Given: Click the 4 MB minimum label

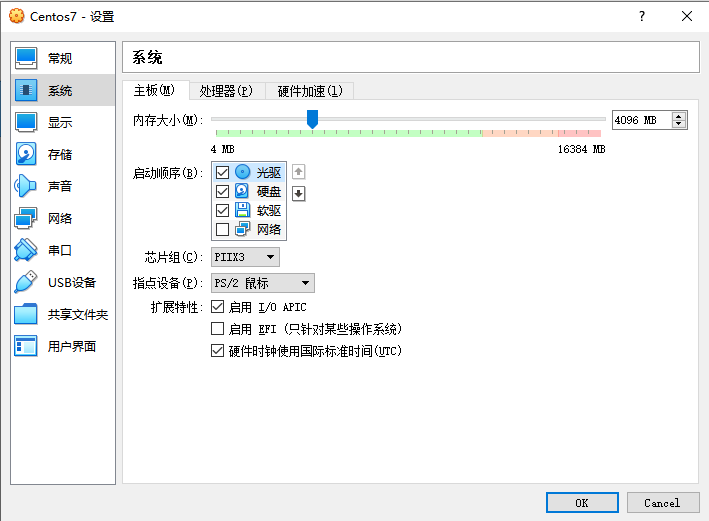Looking at the screenshot, I should click(x=222, y=149).
